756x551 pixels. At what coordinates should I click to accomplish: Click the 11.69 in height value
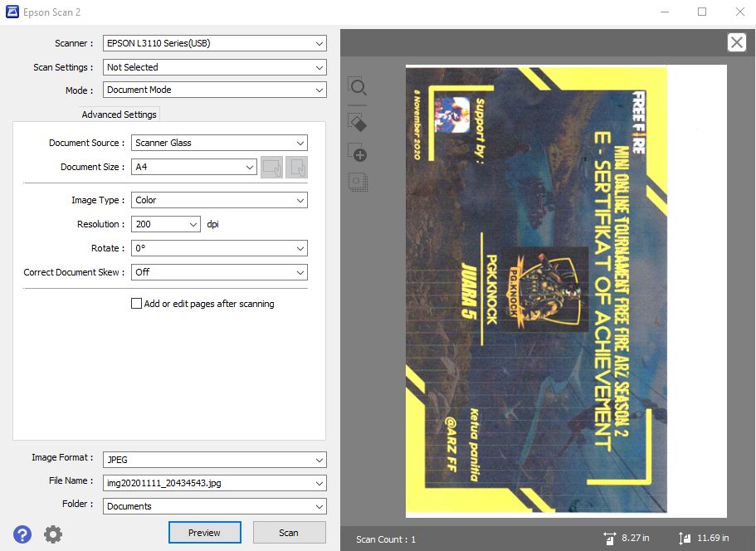click(x=713, y=538)
